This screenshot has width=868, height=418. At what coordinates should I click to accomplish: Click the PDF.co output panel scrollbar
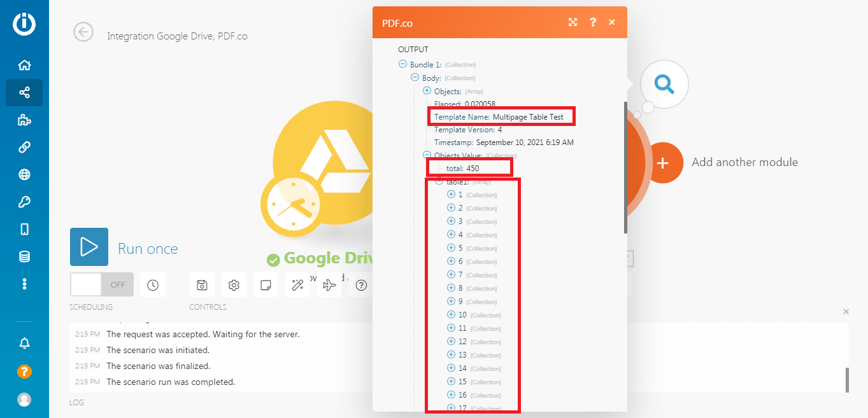[x=625, y=167]
